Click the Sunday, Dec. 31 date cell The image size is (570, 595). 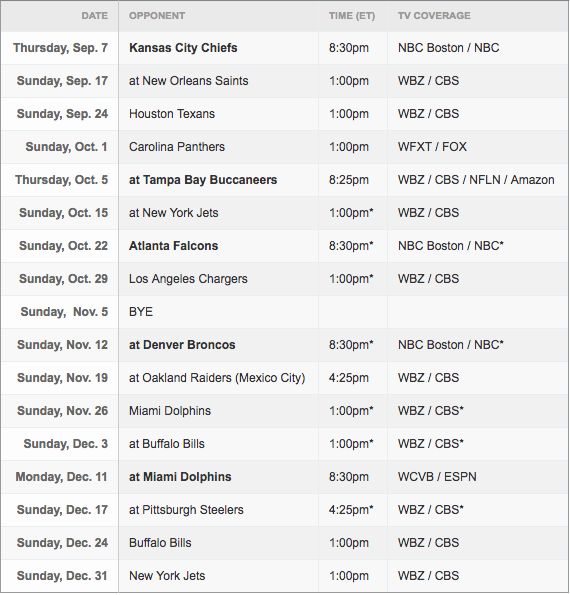coord(62,576)
